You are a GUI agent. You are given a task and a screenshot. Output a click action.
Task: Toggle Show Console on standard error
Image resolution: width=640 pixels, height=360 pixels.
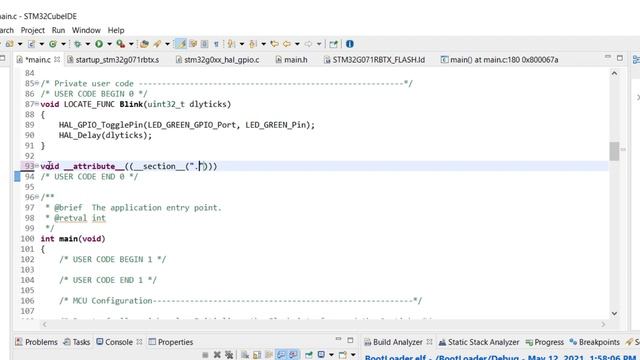293,355
